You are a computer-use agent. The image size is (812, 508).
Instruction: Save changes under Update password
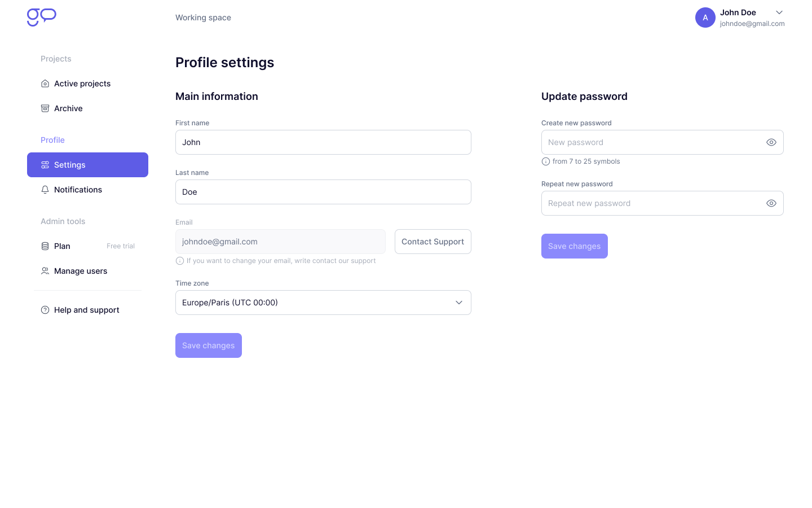pos(574,246)
